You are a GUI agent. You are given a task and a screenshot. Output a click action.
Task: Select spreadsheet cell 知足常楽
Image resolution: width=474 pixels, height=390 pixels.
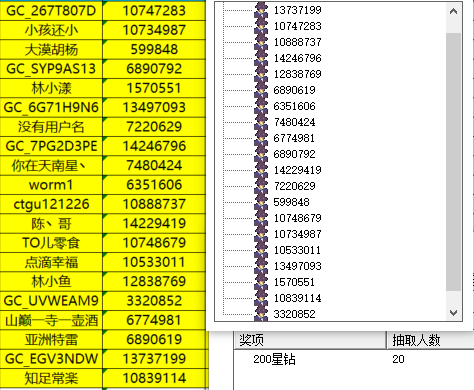point(51,378)
